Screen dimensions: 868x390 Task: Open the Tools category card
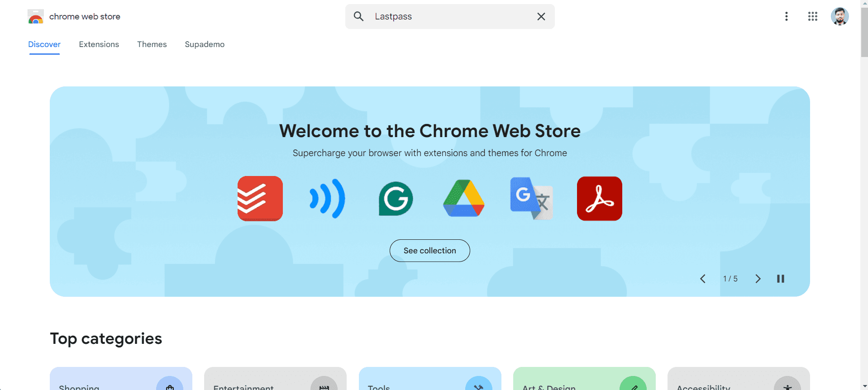(x=430, y=379)
